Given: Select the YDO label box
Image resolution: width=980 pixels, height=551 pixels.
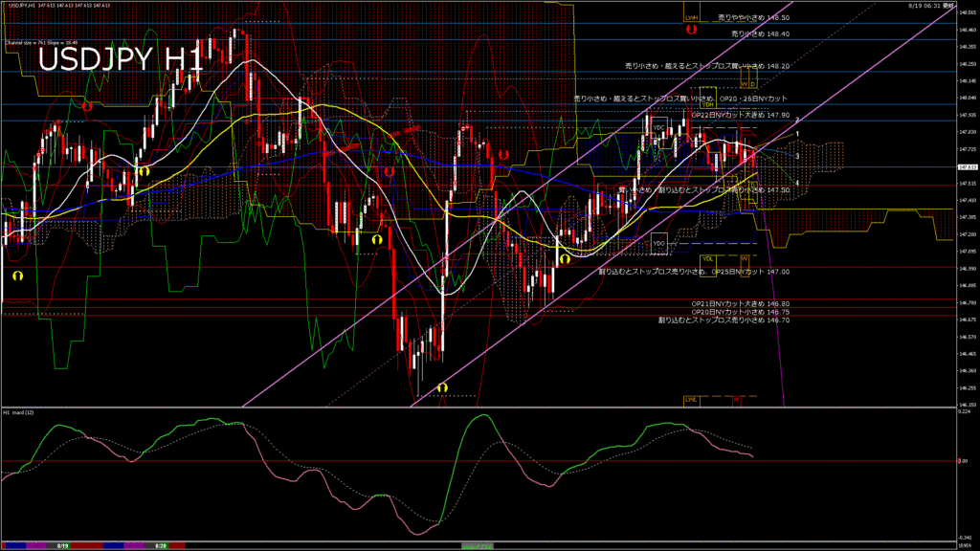Looking at the screenshot, I should tap(658, 243).
